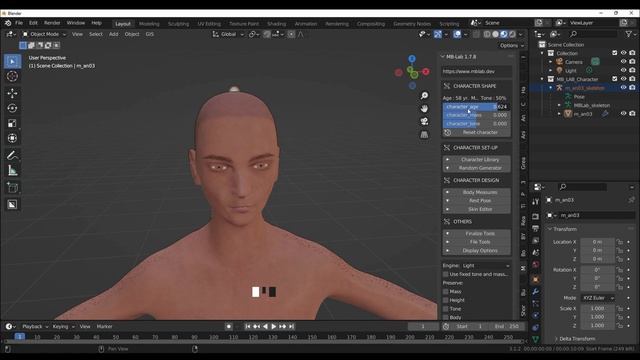This screenshot has width=640, height=360.
Task: Open the Engine Light dropdown
Action: point(485,266)
